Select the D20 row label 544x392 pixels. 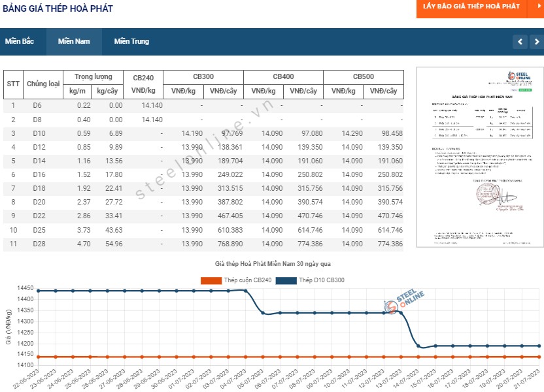pos(39,202)
